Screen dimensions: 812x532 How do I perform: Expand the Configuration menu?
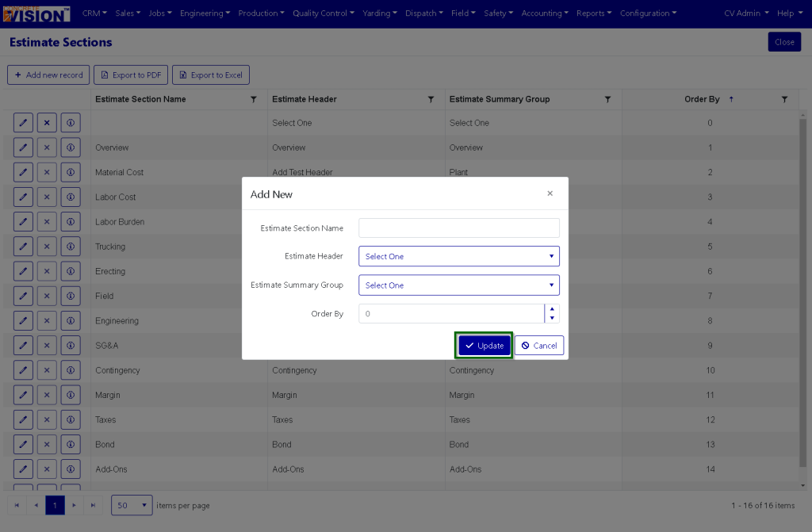pos(649,13)
